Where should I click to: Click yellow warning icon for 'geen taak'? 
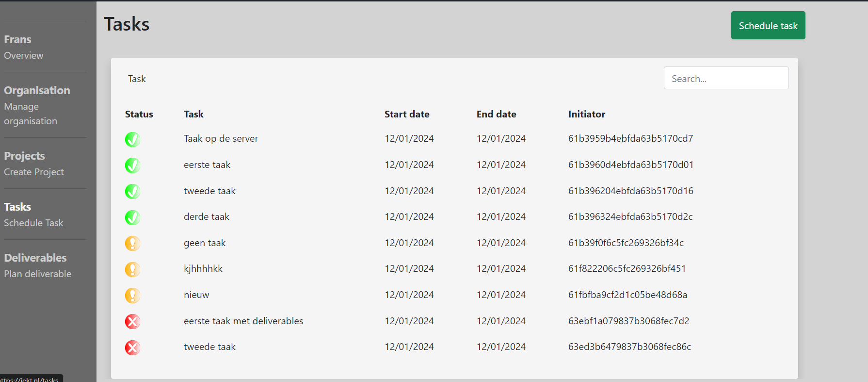click(x=132, y=243)
